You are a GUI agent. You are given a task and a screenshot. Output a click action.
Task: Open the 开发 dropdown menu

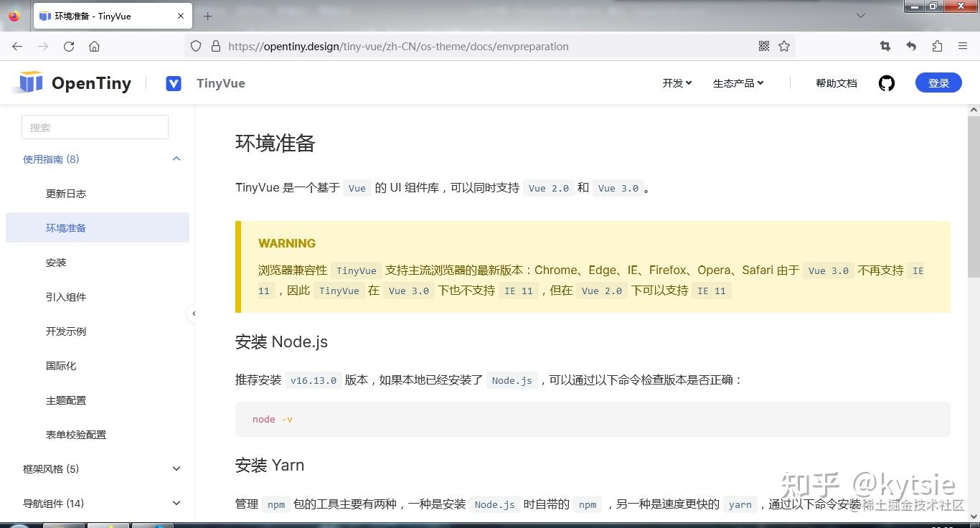point(675,83)
